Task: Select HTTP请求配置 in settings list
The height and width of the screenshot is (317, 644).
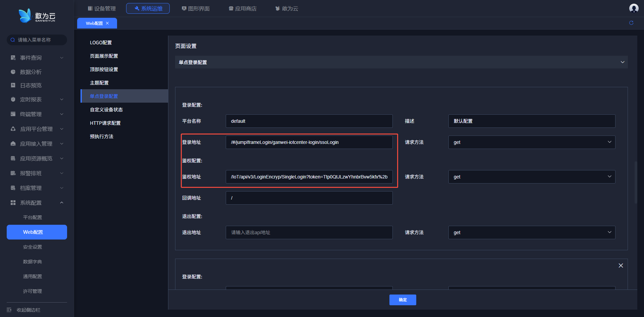Action: [x=105, y=123]
